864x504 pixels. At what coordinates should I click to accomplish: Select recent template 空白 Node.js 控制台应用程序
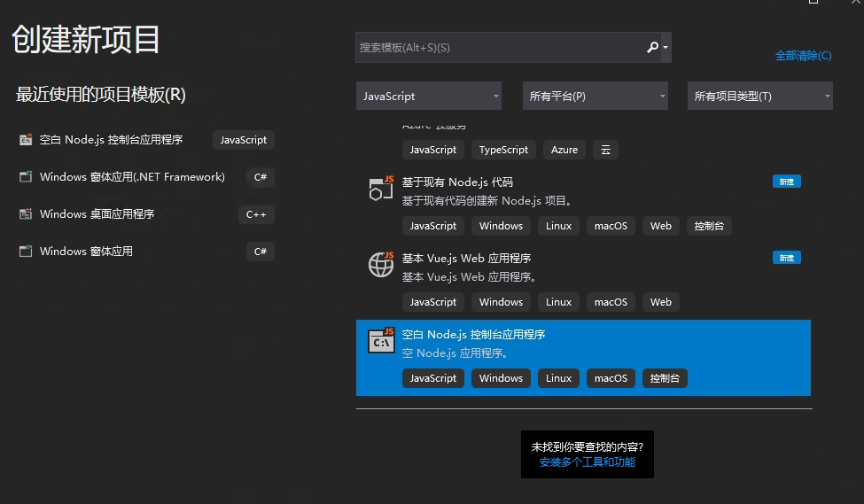click(x=112, y=140)
